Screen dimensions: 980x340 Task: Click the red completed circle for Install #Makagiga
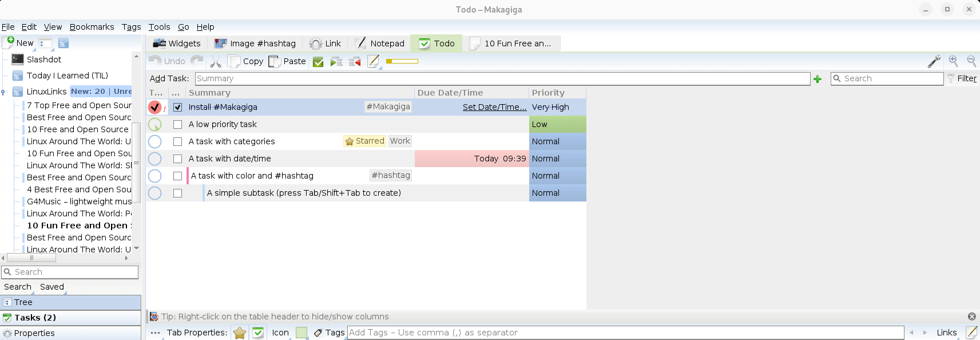154,107
